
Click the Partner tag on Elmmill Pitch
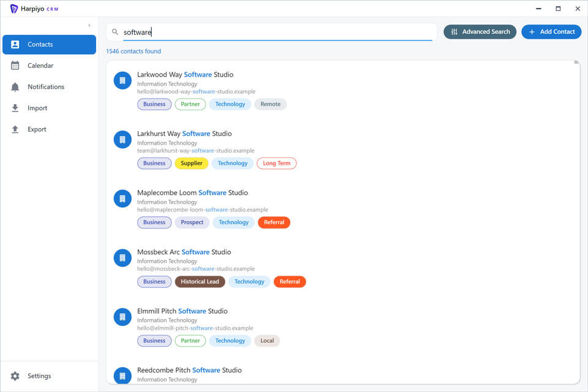190,341
